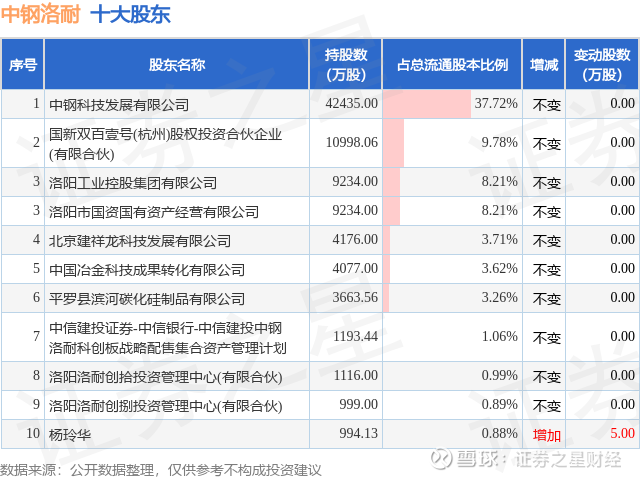
Task: Select the 股东名称 column header
Action: tap(177, 64)
